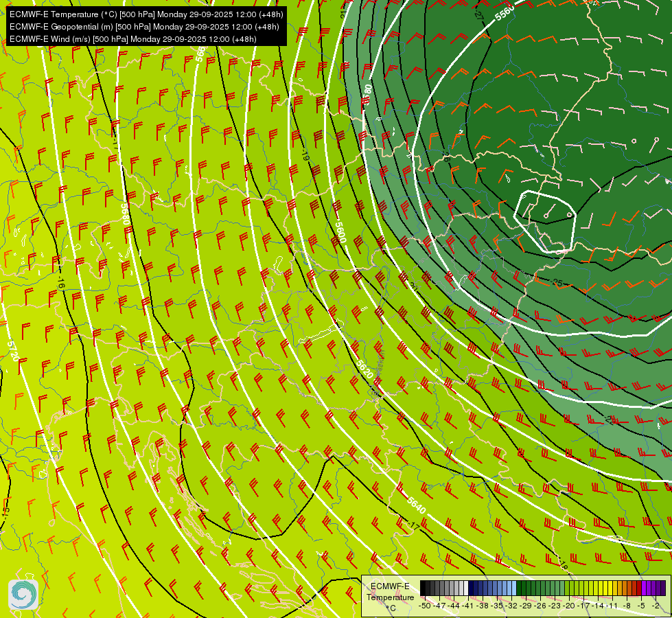The image size is (672, 618).
Task: Select the 5640 geopotential contour label
Action: [417, 505]
